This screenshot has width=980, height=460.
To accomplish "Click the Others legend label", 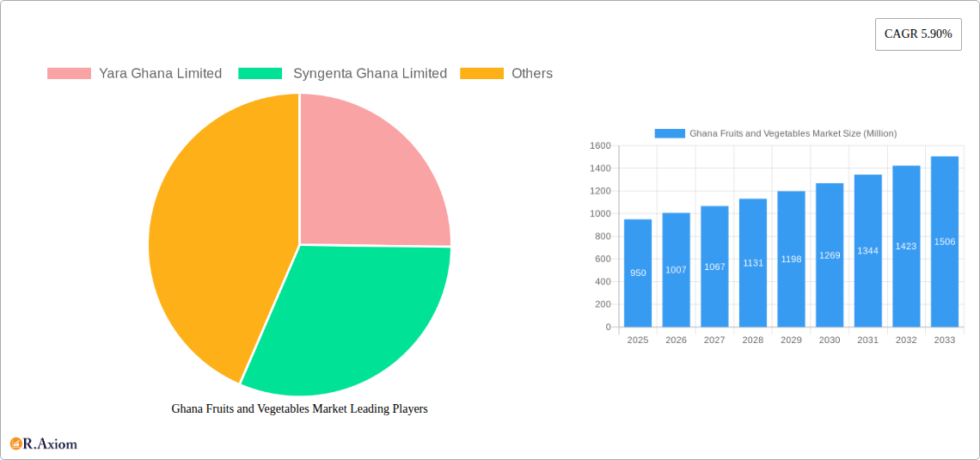I will coord(532,74).
